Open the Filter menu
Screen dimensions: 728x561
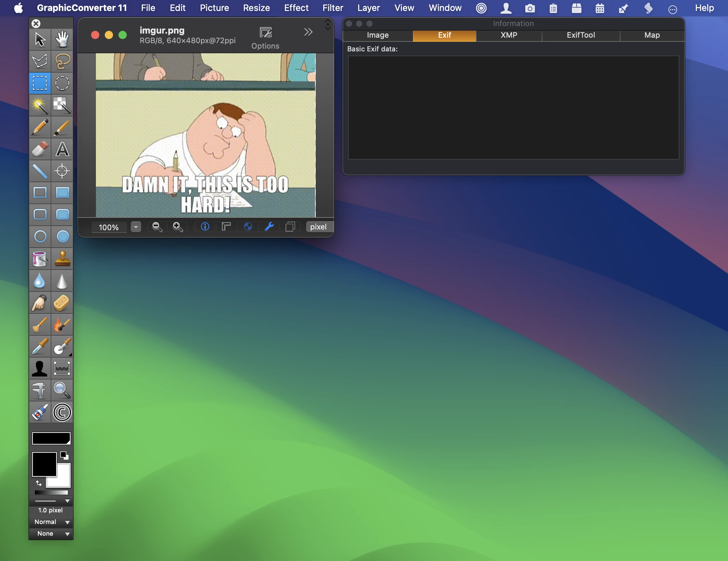pos(333,8)
